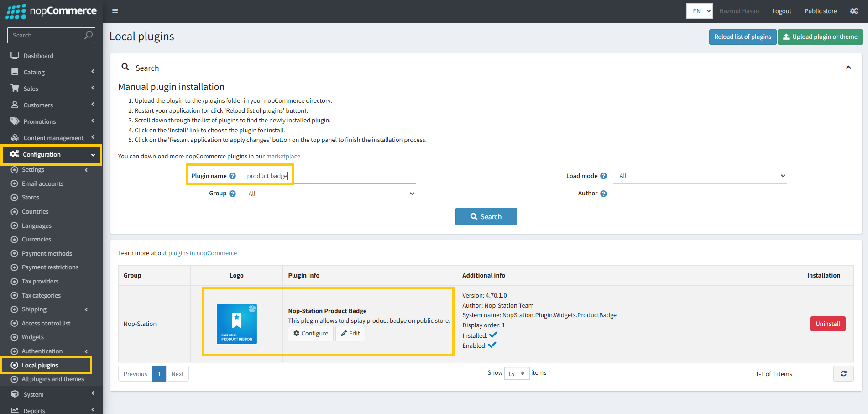The width and height of the screenshot is (868, 414).
Task: Click Nazmul Hasan user name
Action: click(739, 11)
